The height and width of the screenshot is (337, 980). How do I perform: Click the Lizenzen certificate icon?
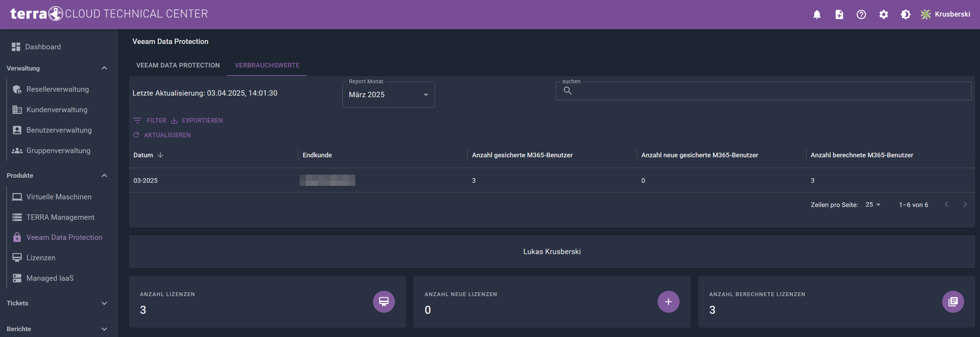[17, 258]
